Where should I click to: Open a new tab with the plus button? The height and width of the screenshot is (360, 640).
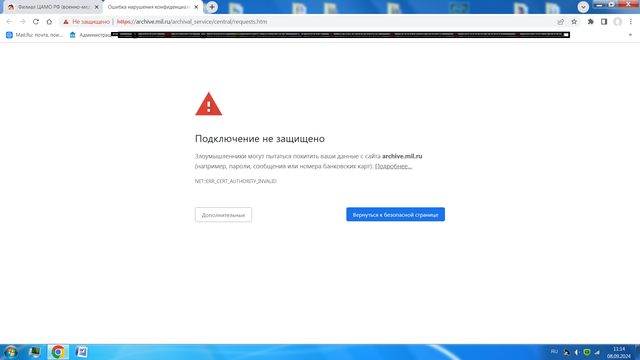click(212, 7)
